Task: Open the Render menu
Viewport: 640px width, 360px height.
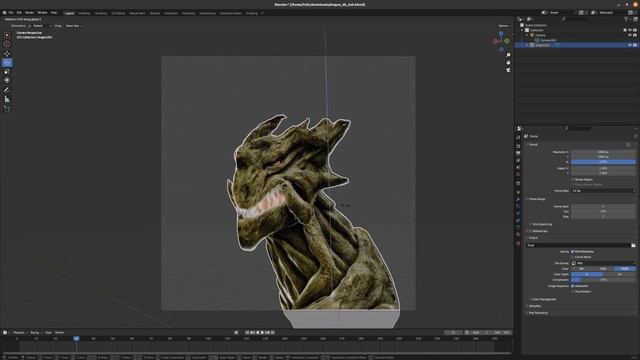Action: [x=29, y=13]
